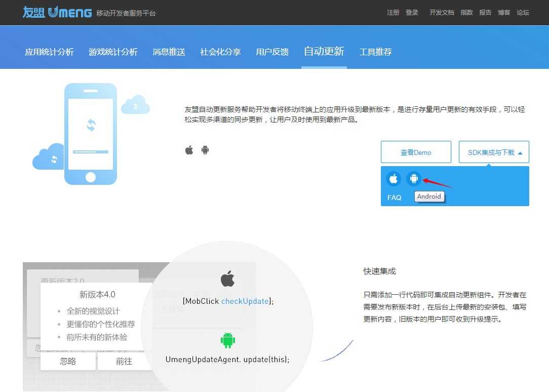The width and height of the screenshot is (549, 392).
Task: Click the large Apple logo above MobClick code
Action: click(x=227, y=279)
